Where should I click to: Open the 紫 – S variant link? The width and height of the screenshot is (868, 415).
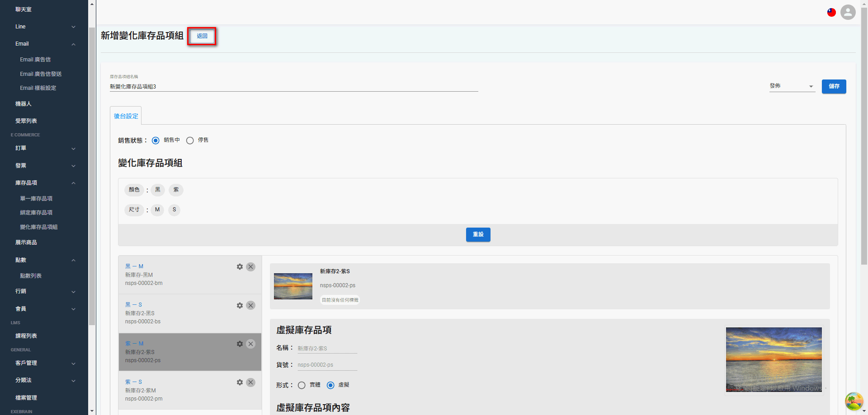click(133, 382)
